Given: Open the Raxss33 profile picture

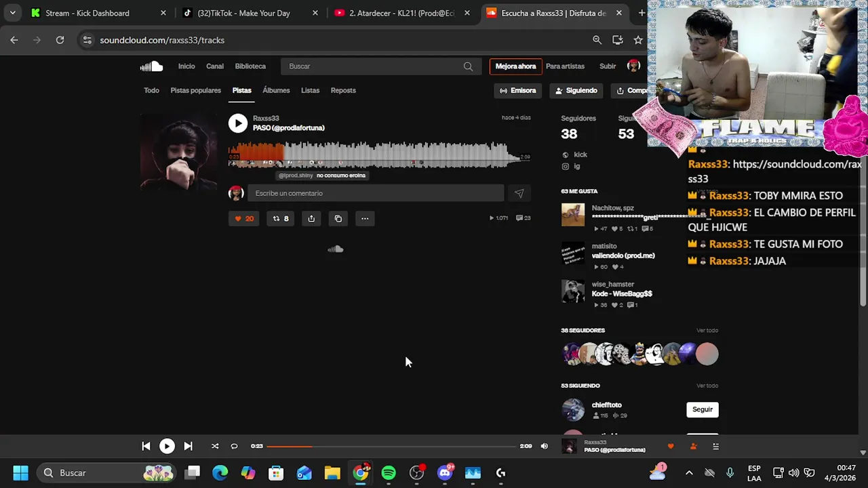Looking at the screenshot, I should click(179, 153).
